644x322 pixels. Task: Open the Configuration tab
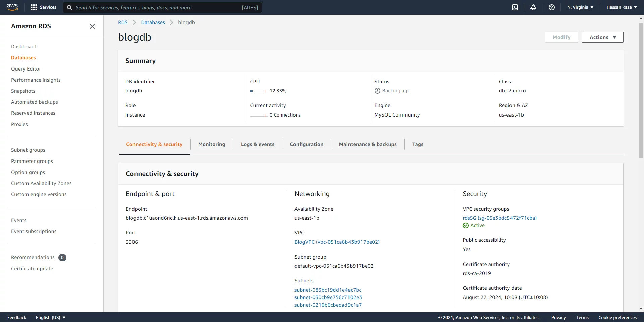(307, 144)
